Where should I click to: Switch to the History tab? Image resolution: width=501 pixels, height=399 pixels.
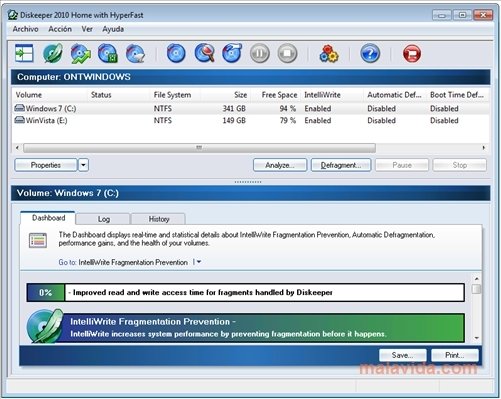point(159,219)
